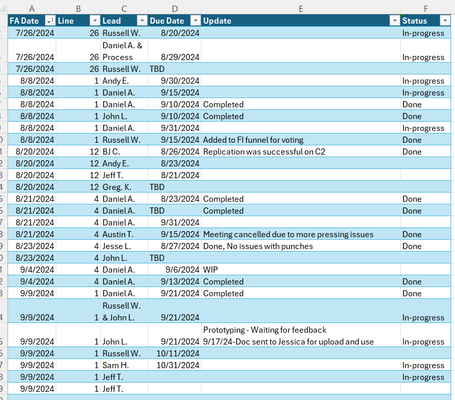This screenshot has width=455, height=400.
Task: Select update cell 'WIP'
Action: click(301, 270)
